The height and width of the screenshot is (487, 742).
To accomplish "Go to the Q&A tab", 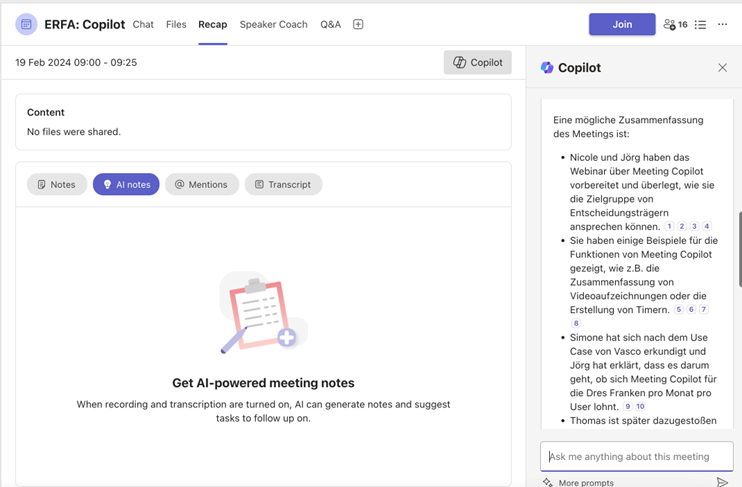I will pyautogui.click(x=330, y=24).
